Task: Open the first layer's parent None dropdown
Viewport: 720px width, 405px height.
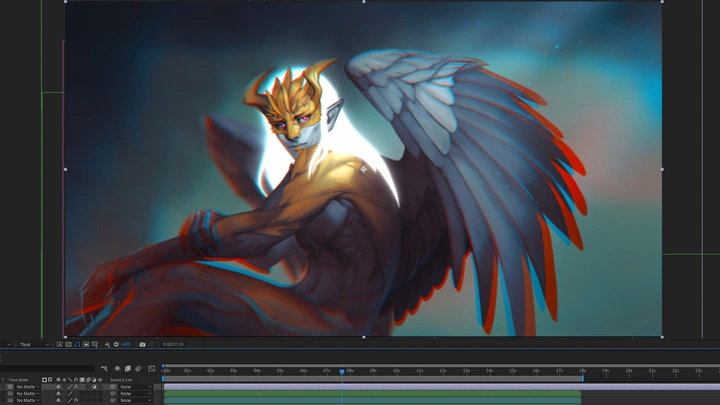Action: pos(135,387)
